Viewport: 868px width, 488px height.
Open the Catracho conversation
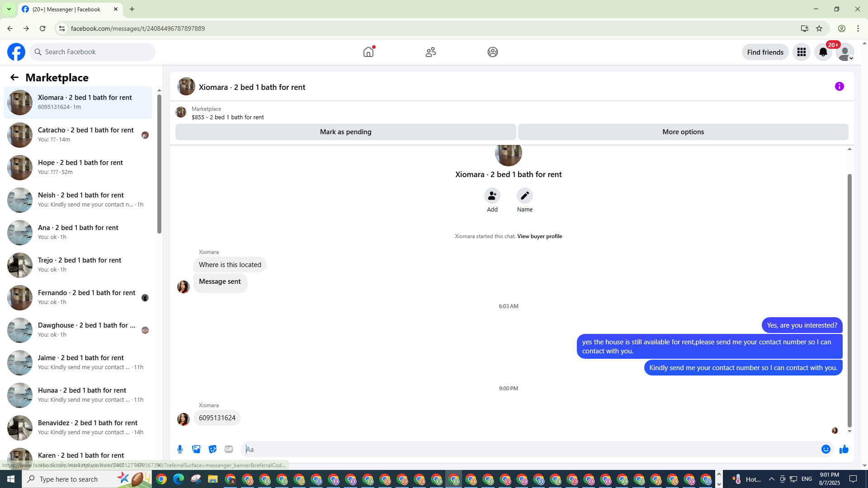tap(78, 135)
